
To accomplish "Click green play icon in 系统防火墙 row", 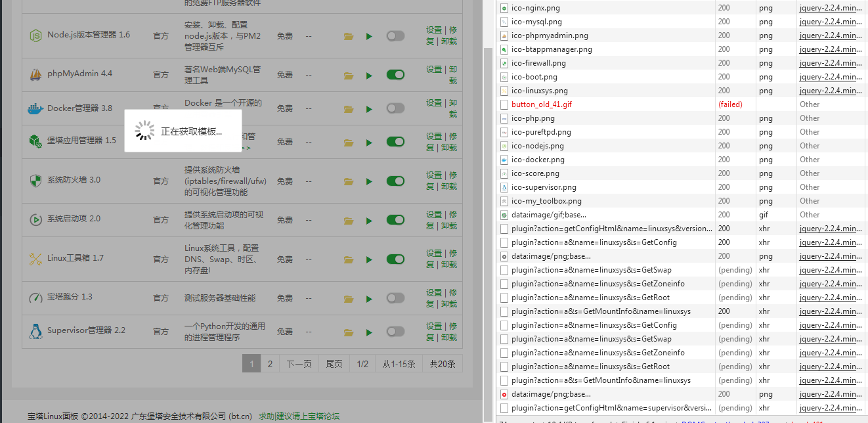I will tap(369, 181).
